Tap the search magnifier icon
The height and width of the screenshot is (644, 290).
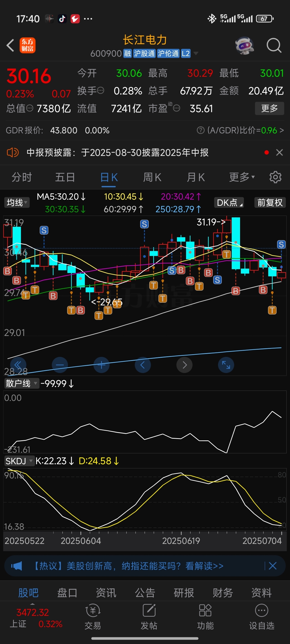pyautogui.click(x=274, y=45)
